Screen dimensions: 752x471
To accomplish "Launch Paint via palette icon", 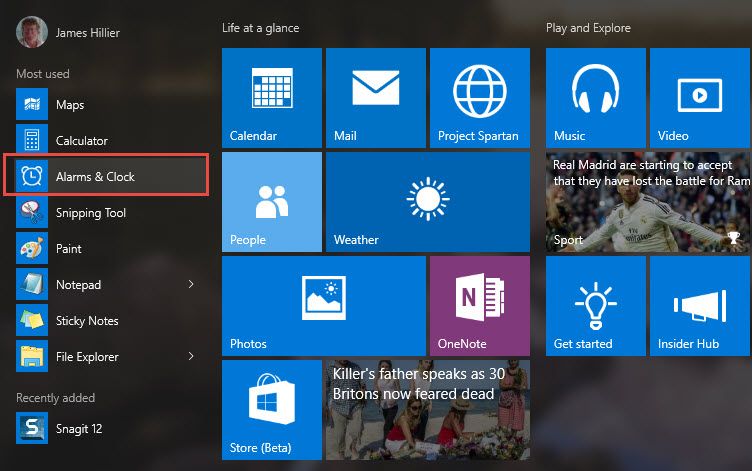I will pos(32,248).
